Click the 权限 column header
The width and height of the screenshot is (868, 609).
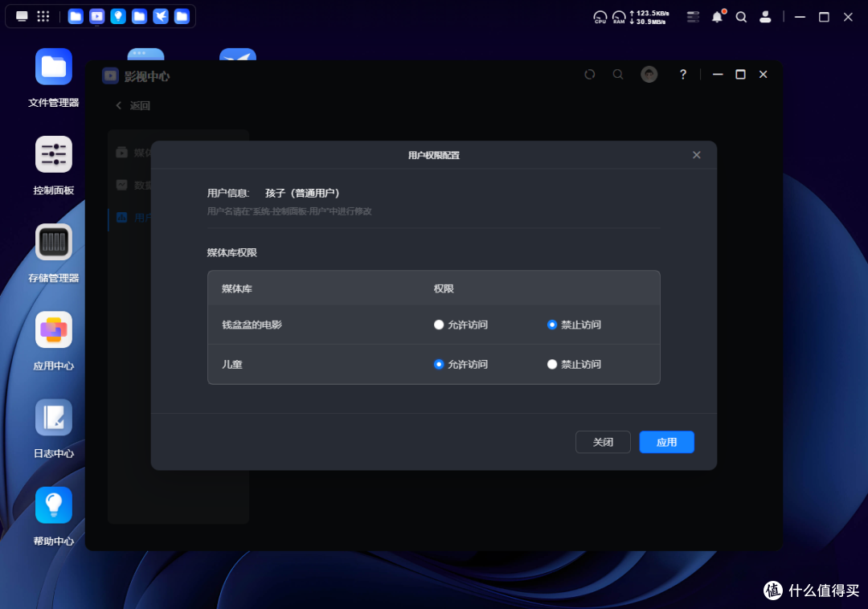tap(444, 288)
